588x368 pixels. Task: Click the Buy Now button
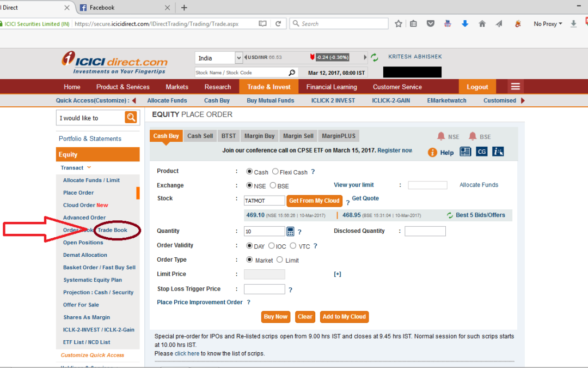pos(275,317)
